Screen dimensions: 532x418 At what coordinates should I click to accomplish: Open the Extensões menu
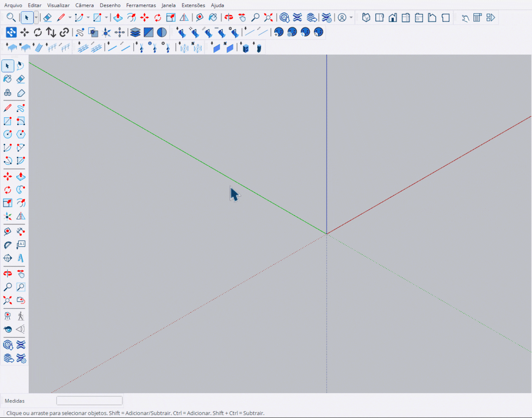[x=193, y=5]
